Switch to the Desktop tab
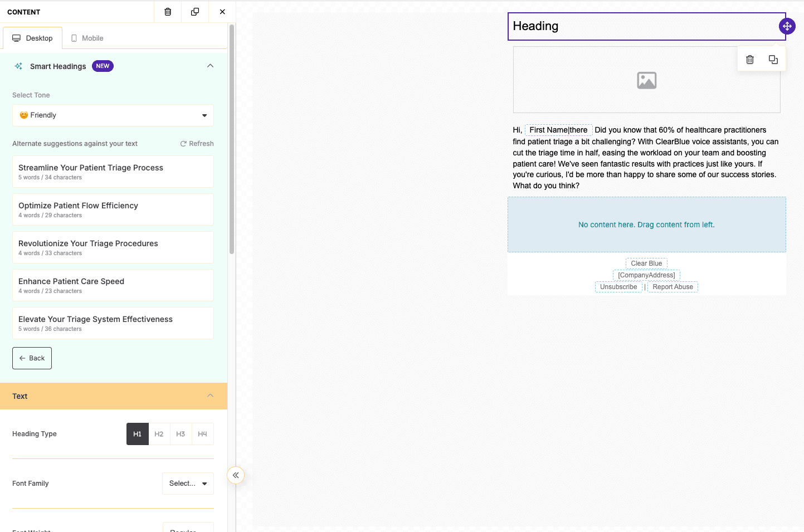 32,38
